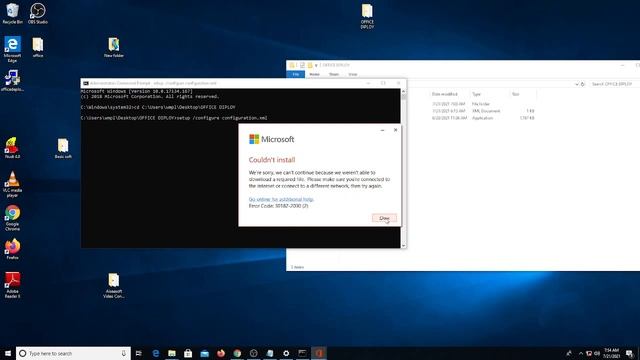Screen dimensions: 640x360
Task: Select the officedeploy installer desktop icon
Action: [12, 80]
